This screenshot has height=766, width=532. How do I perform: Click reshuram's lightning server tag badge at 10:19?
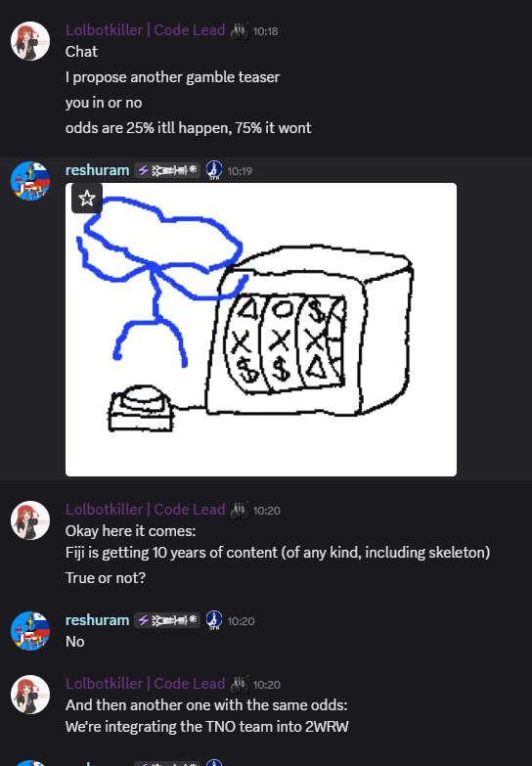[167, 170]
